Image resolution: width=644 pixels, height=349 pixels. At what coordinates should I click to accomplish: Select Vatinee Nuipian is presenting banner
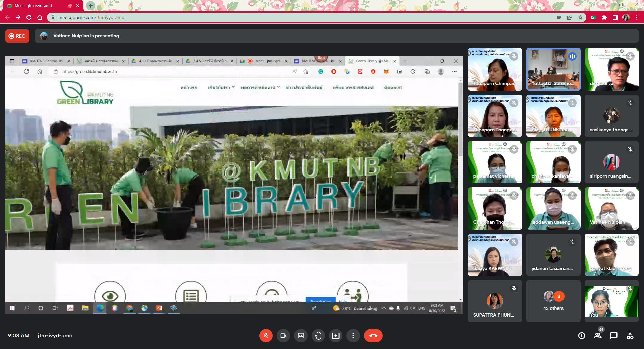pyautogui.click(x=336, y=36)
